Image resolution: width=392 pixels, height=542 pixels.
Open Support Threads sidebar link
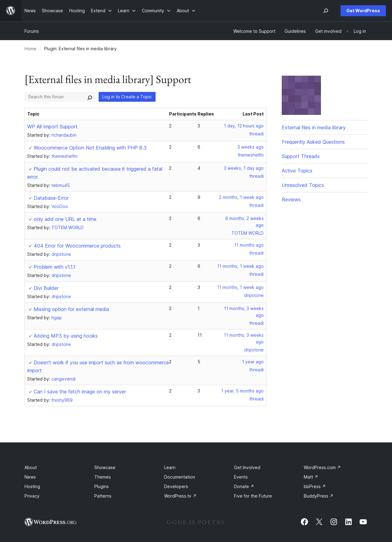(x=301, y=156)
